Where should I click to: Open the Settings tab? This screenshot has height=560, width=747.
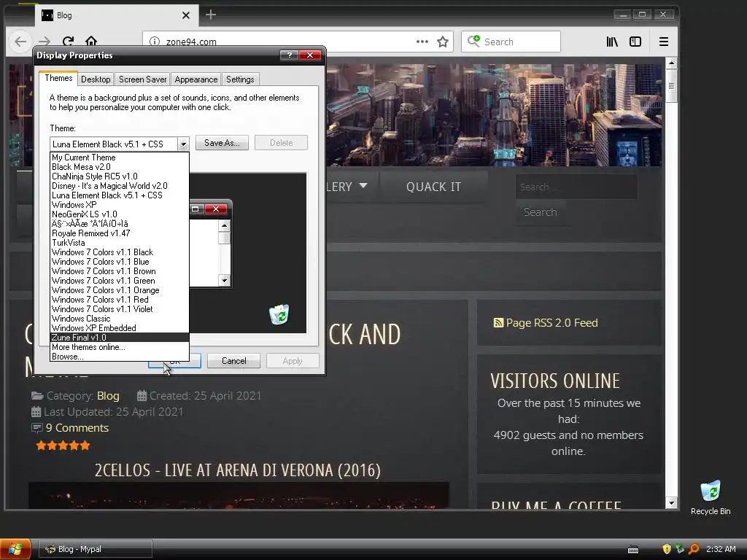(x=240, y=79)
